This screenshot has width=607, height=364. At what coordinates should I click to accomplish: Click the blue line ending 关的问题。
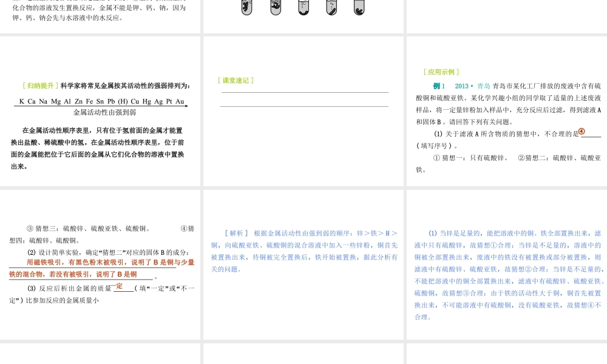pos(226,269)
